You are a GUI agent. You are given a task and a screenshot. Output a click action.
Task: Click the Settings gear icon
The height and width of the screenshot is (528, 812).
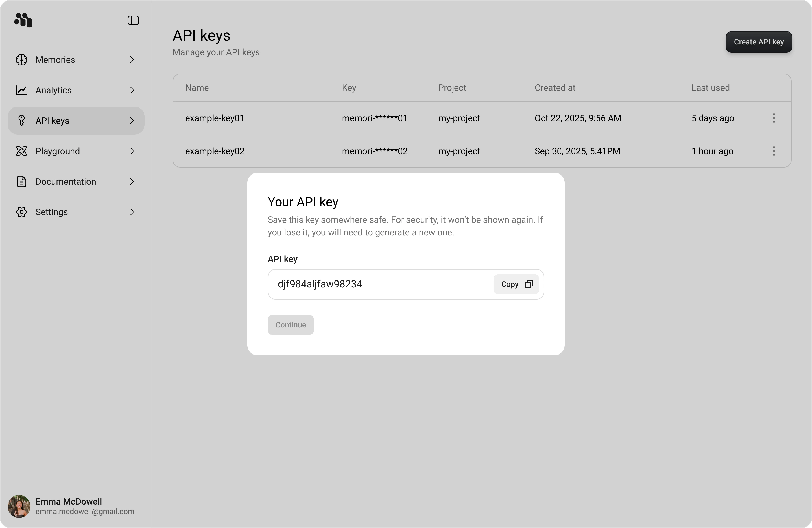coord(22,212)
